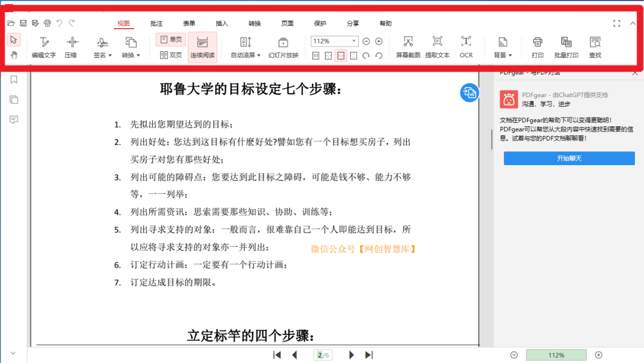Go to the next page
644x363 pixels.
(x=351, y=355)
